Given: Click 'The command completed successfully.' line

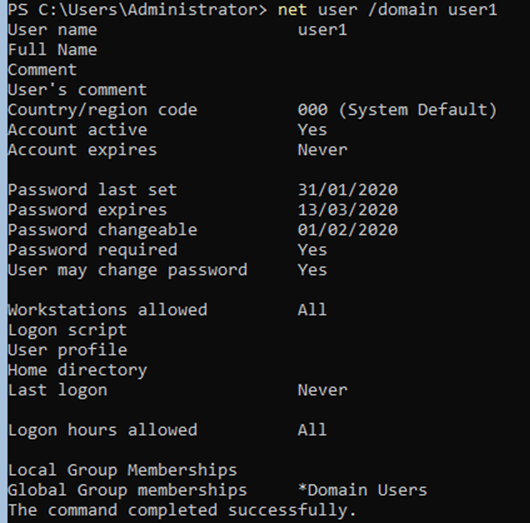Looking at the screenshot, I should (x=182, y=510).
